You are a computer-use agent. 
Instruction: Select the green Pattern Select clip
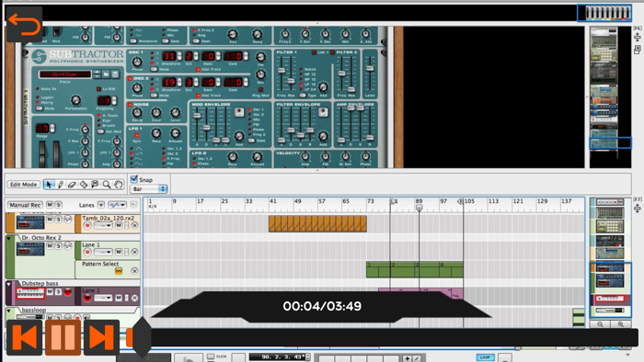pos(414,269)
